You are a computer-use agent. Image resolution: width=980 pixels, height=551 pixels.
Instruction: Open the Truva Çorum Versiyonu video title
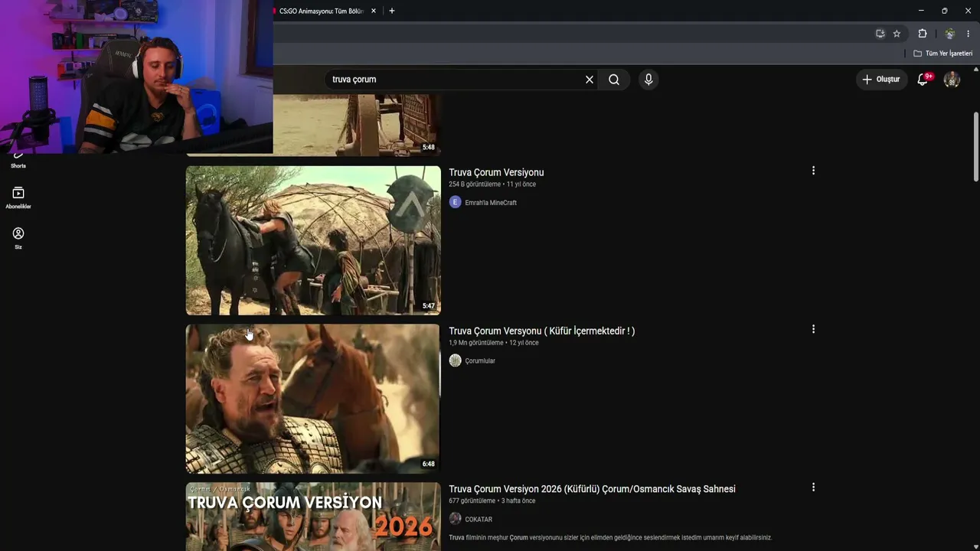point(496,172)
